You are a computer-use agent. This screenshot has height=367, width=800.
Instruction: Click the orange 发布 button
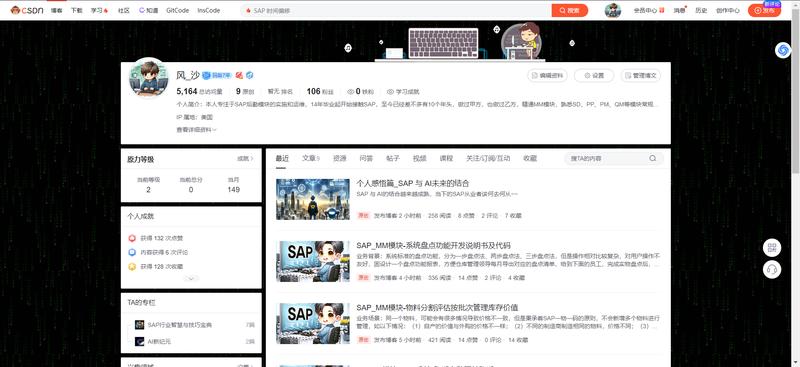(764, 10)
